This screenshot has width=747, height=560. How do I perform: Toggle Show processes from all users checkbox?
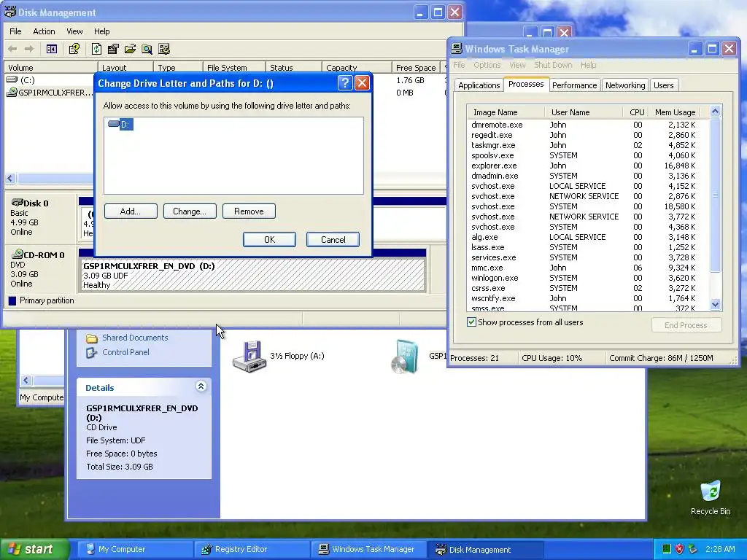(x=471, y=322)
